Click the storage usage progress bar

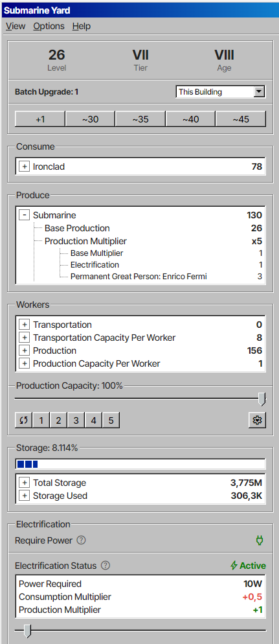(x=140, y=464)
